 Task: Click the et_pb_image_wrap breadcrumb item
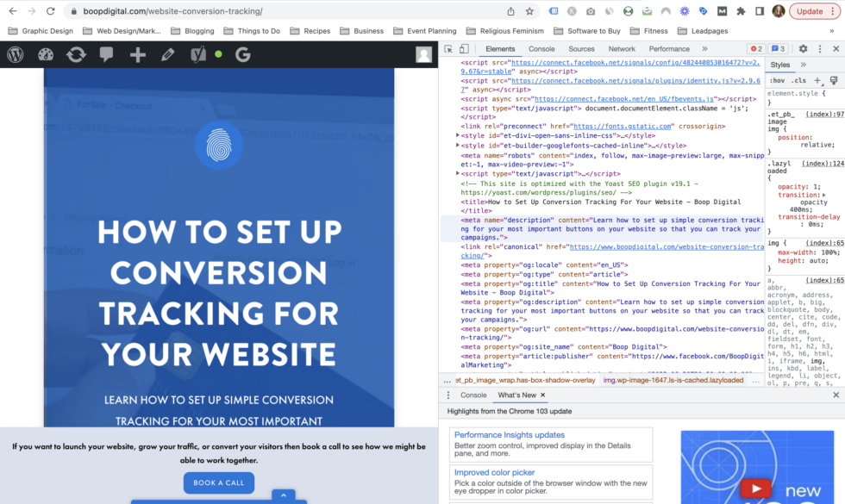coord(525,380)
